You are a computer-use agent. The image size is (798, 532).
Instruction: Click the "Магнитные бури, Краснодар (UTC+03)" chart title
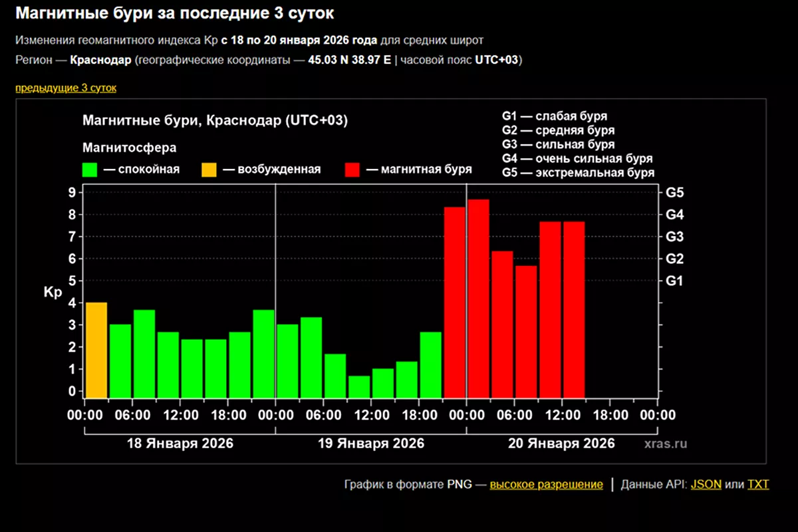pyautogui.click(x=215, y=121)
